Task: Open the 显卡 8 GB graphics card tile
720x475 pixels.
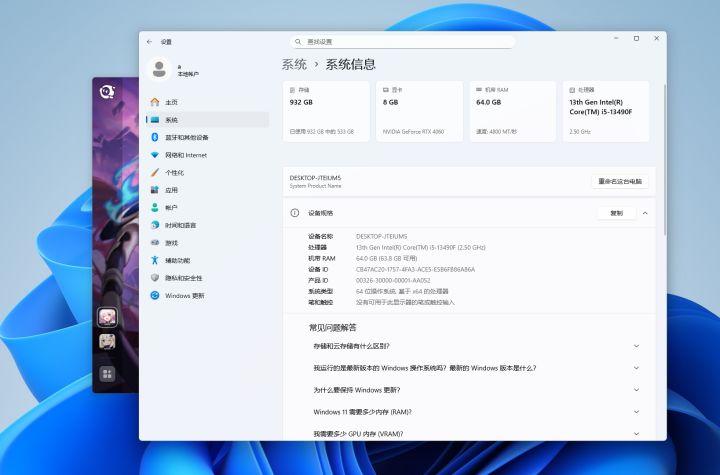Action: click(419, 111)
